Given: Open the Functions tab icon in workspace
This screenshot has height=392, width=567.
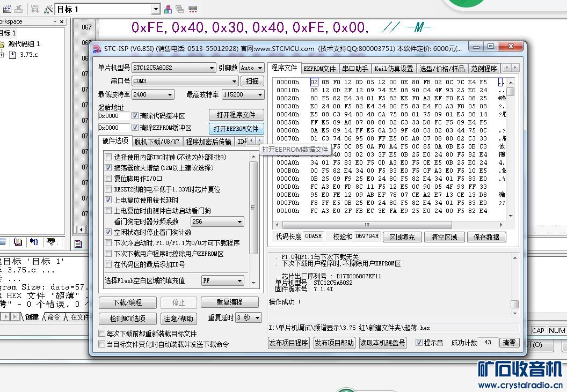Looking at the screenshot, I should tap(34, 242).
